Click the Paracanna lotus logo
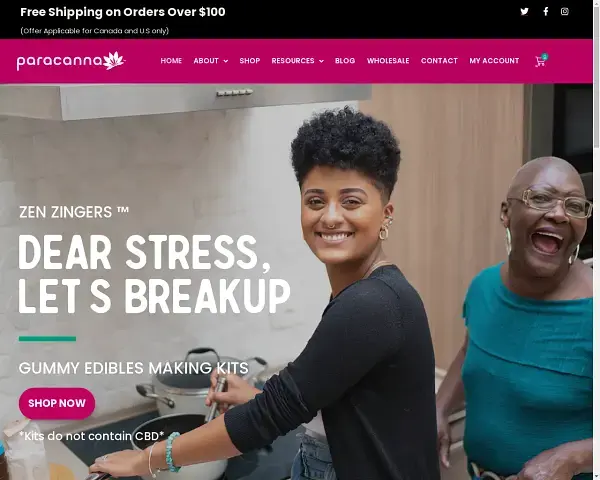 pos(71,61)
